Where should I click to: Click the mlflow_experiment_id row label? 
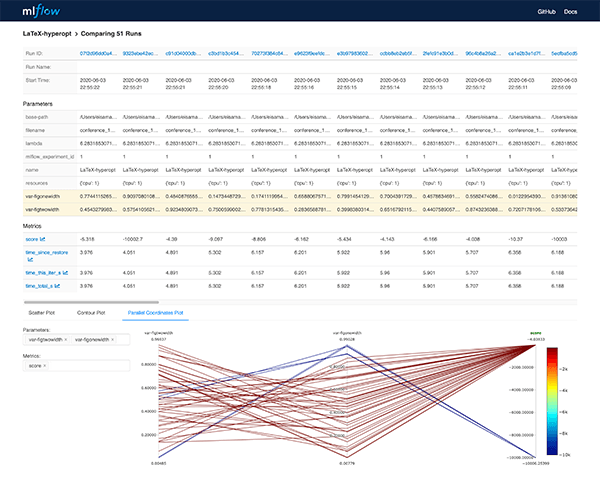[50, 156]
